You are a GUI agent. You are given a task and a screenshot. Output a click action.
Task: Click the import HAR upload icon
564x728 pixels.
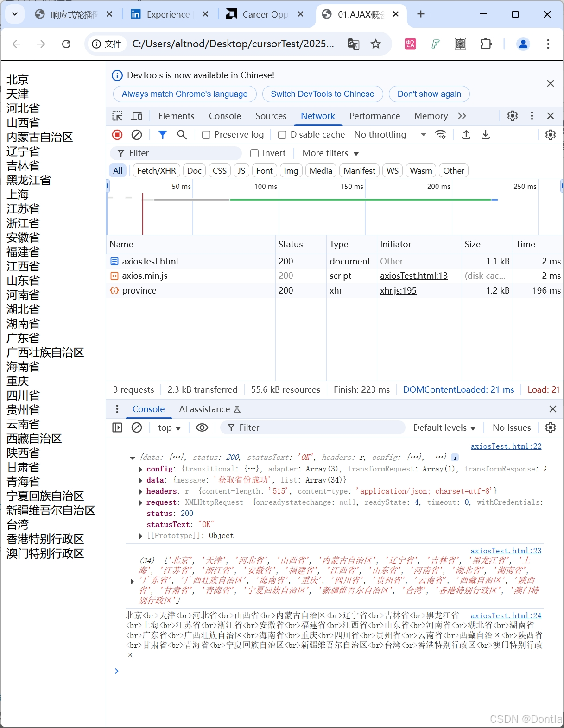(466, 135)
